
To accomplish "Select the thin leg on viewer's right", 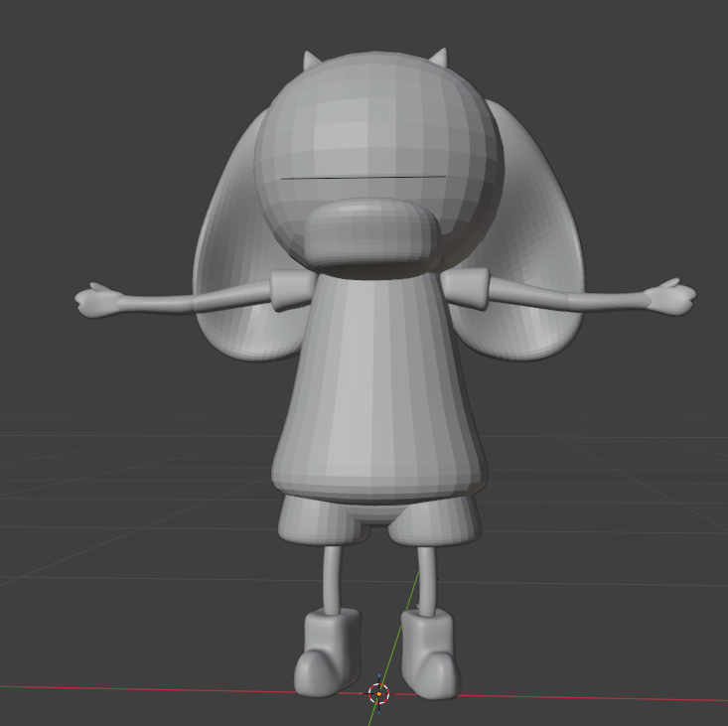I will [427, 581].
